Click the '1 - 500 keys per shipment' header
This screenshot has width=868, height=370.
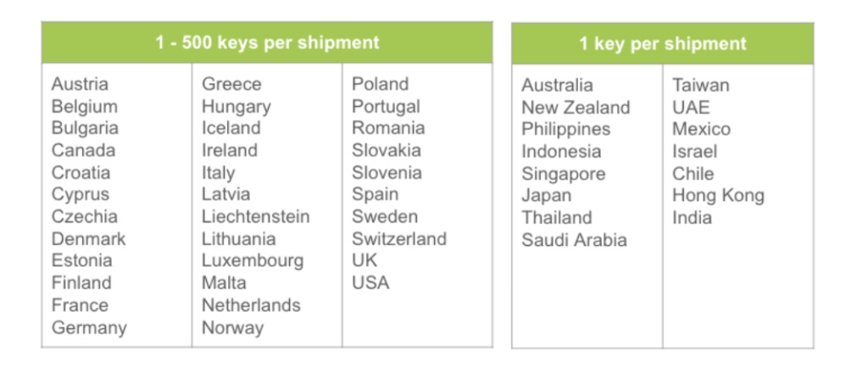point(267,42)
